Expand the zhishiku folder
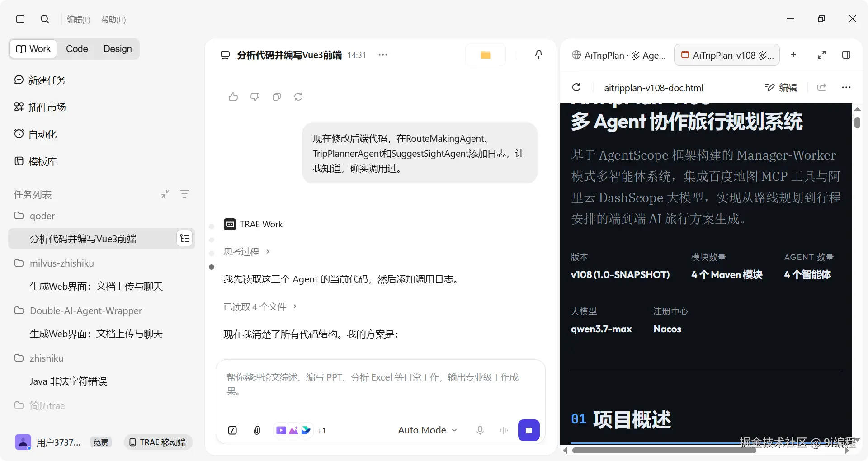Image resolution: width=868 pixels, height=461 pixels. click(39, 358)
